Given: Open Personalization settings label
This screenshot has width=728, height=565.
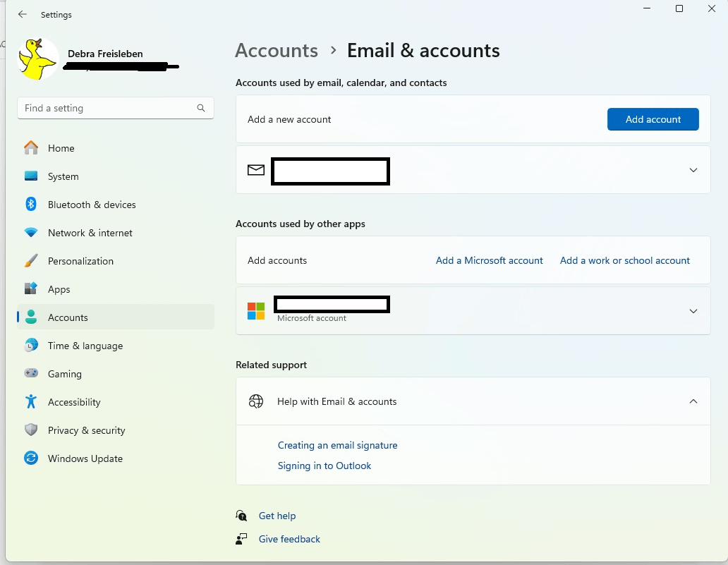Looking at the screenshot, I should click(x=81, y=261).
